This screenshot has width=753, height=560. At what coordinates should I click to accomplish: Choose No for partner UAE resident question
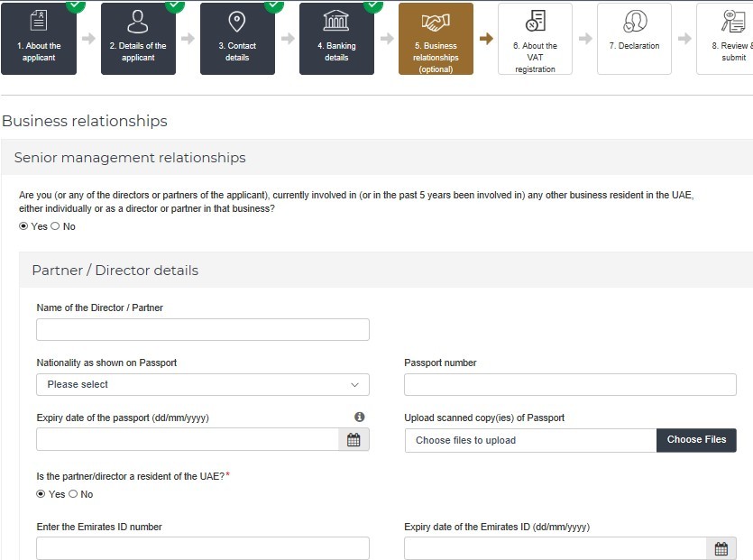tap(73, 494)
